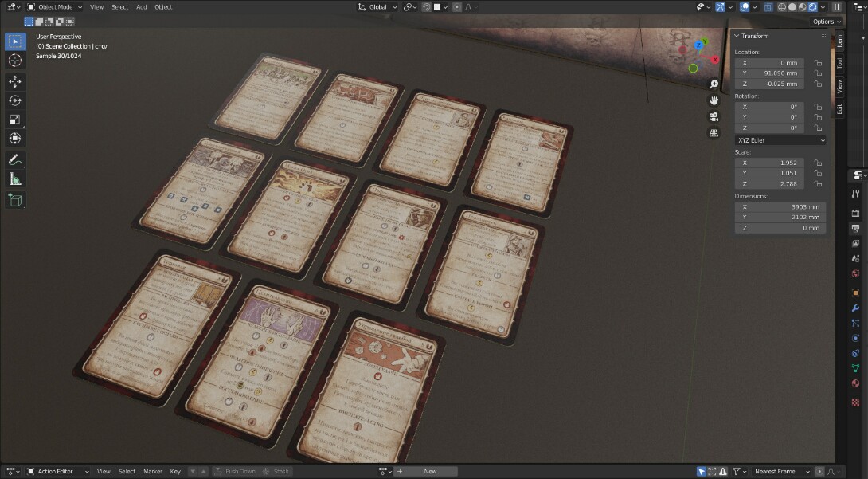Select the Annotate tool

pyautogui.click(x=15, y=160)
